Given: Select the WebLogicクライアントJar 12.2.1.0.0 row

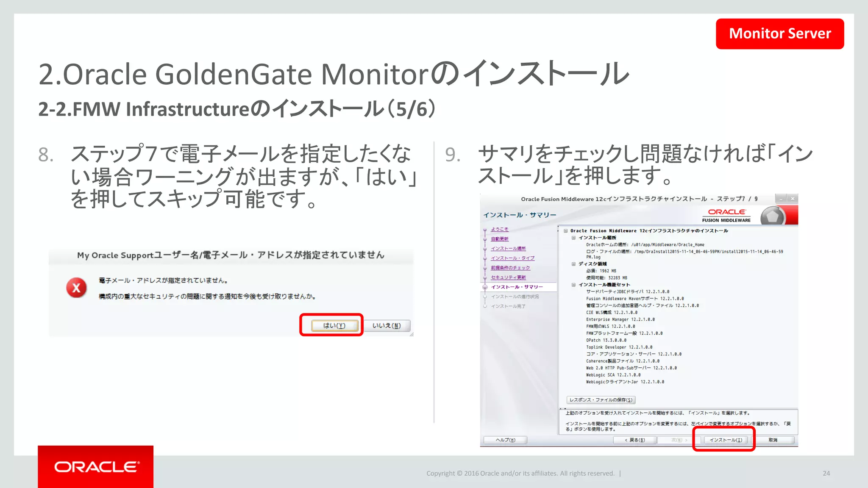Looking at the screenshot, I should 625,382.
